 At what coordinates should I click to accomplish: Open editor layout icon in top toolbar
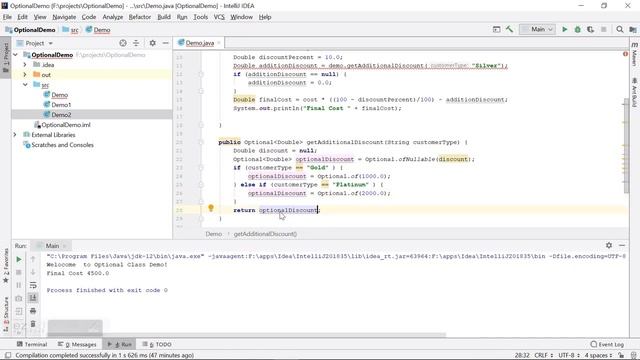click(x=496, y=29)
